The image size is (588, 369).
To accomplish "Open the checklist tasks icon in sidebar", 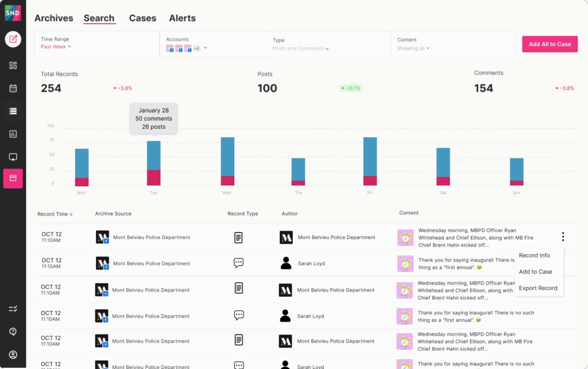I will click(x=13, y=309).
